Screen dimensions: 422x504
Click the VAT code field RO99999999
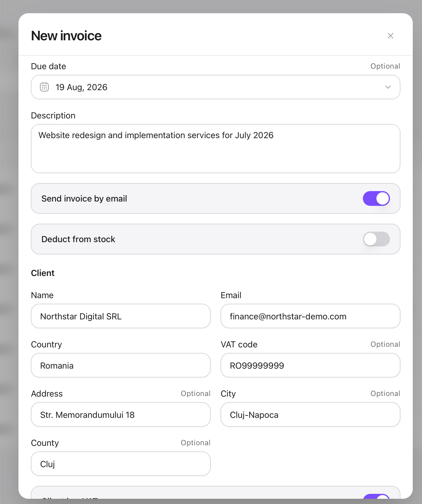coord(310,365)
